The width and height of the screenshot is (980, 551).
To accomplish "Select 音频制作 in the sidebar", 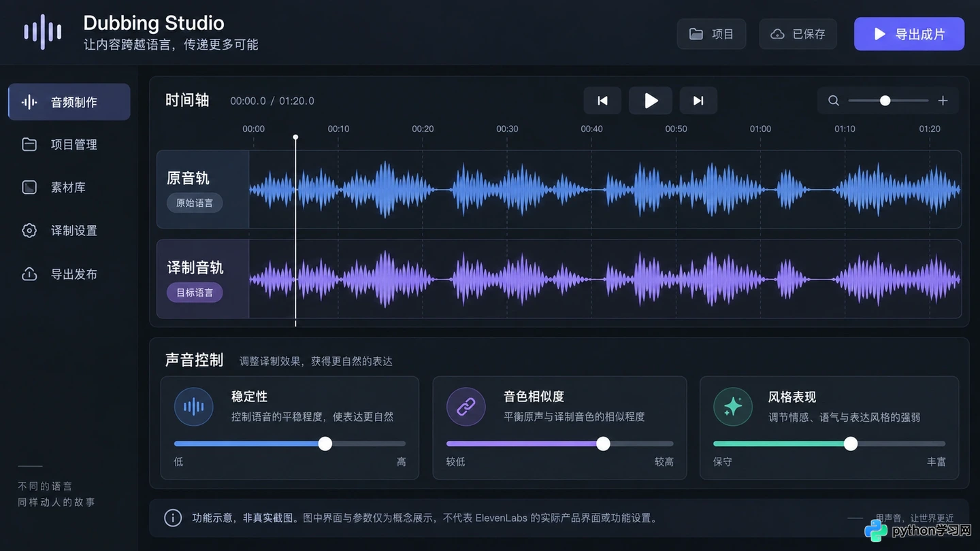I will click(69, 102).
